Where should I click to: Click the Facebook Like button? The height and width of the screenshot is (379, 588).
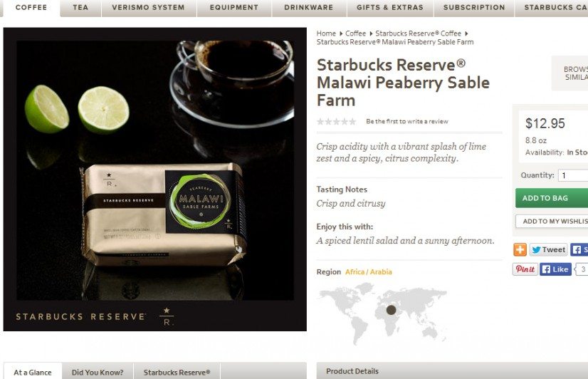[x=555, y=269]
